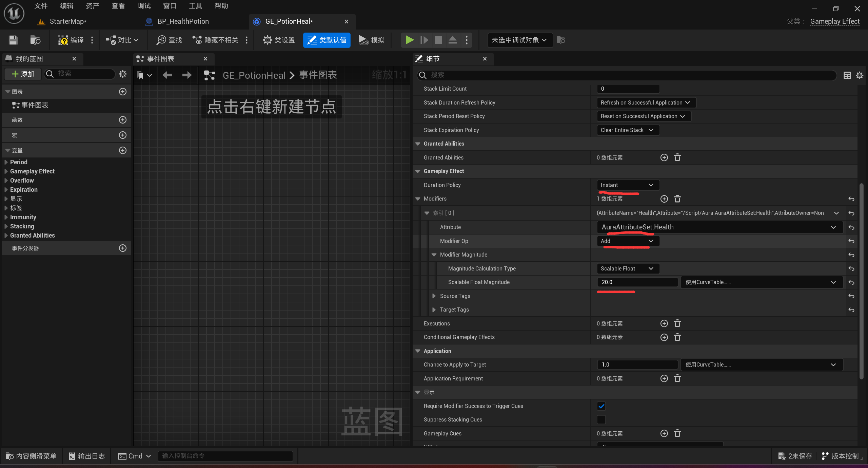Click the details panel vertical scrollbar
Screen dimensions: 868x468
point(861,281)
